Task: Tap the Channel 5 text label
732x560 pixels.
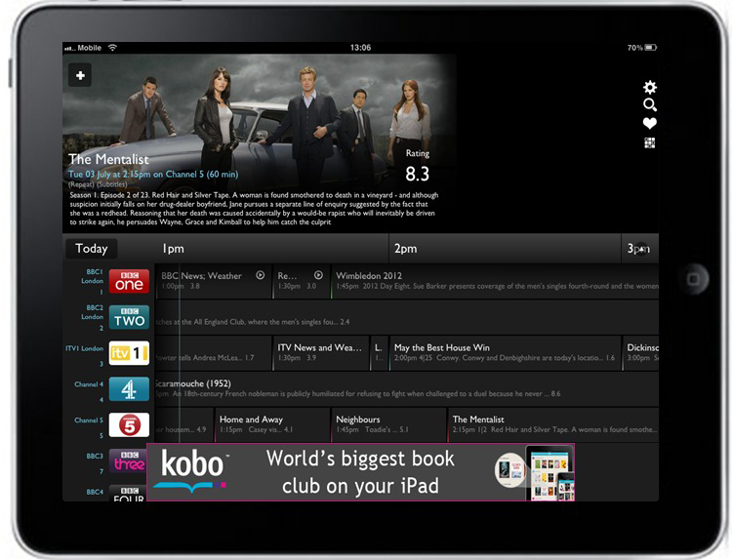Action: pyautogui.click(x=89, y=420)
